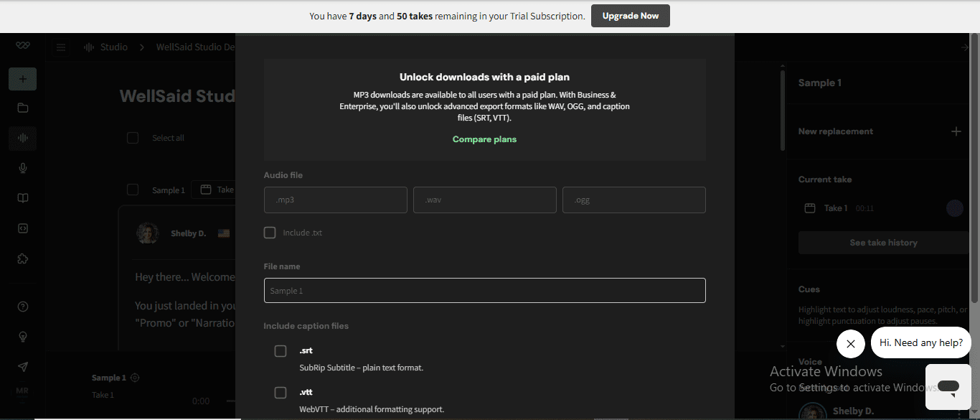Check the Sample 1 row checkbox
Viewport: 980px width, 420px height.
point(133,190)
